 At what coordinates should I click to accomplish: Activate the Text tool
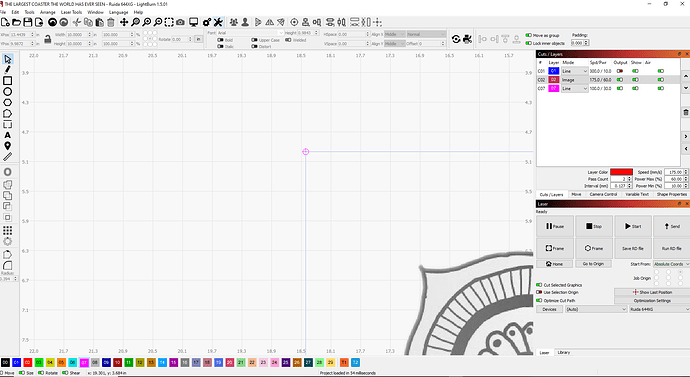click(7, 135)
